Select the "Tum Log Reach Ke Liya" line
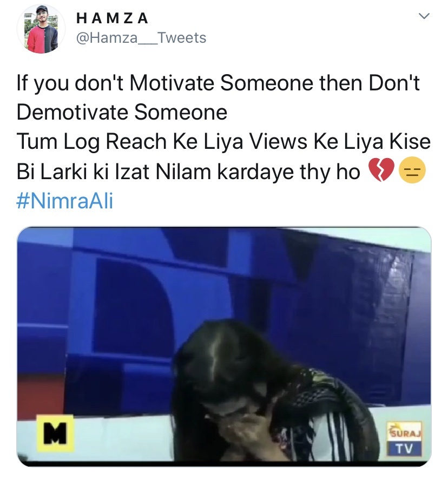This screenshot has height=479, width=448. pos(223,141)
